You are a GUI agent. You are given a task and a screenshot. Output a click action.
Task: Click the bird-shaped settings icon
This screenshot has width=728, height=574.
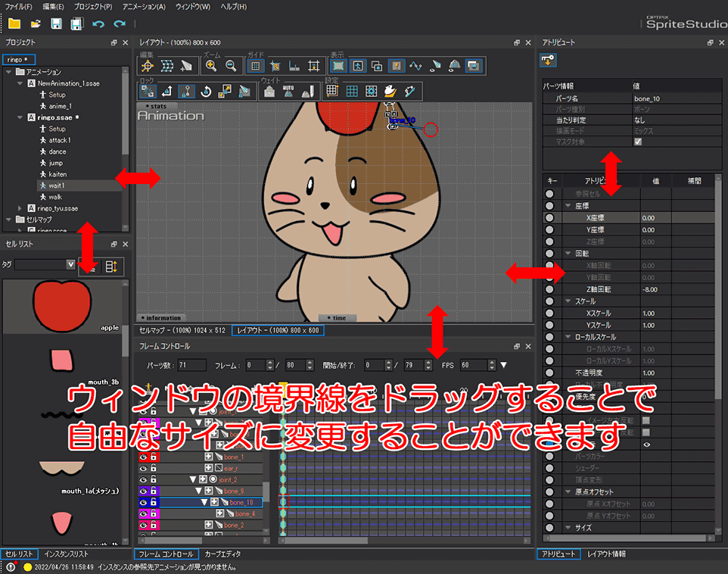[x=390, y=91]
